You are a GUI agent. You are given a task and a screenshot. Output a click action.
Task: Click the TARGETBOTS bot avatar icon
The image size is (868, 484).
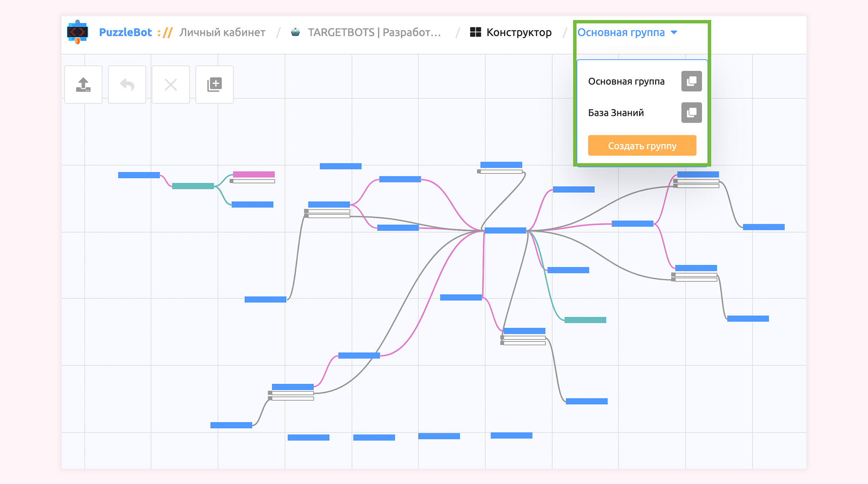click(295, 32)
